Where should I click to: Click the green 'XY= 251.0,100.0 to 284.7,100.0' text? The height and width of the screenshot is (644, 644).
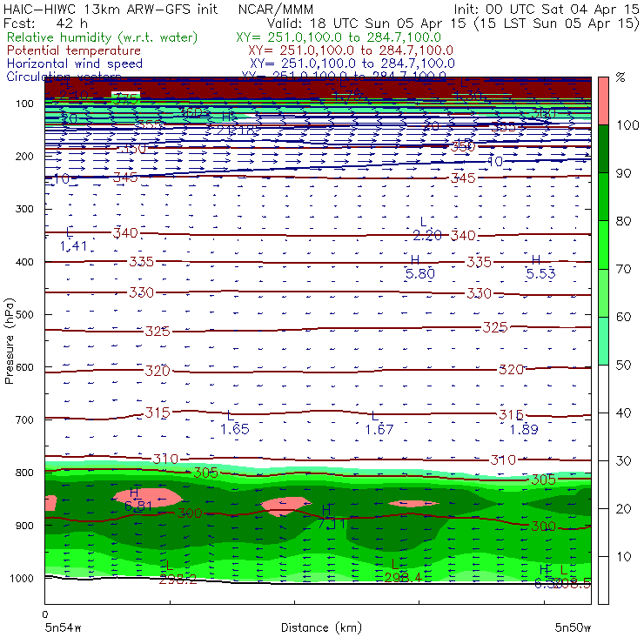339,37
